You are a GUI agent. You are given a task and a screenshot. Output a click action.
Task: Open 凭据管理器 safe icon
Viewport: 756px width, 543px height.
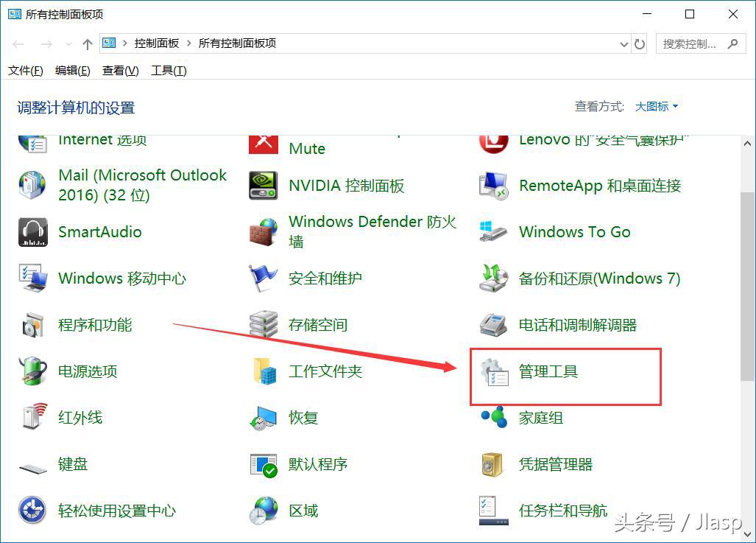(492, 465)
